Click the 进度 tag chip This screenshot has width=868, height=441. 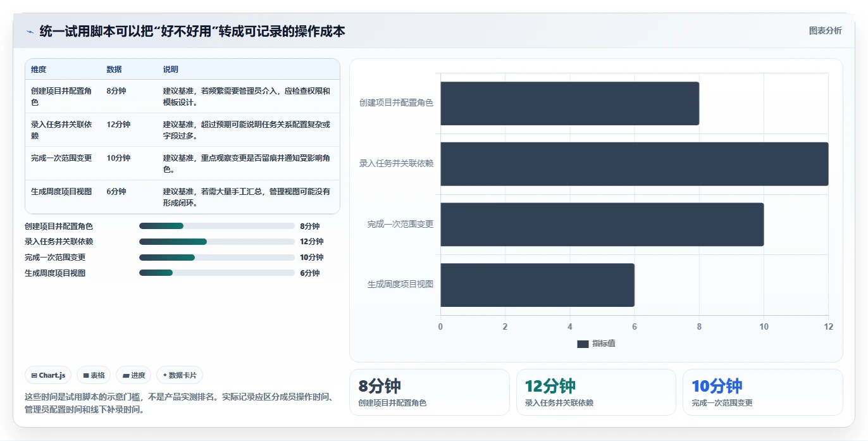click(x=133, y=375)
